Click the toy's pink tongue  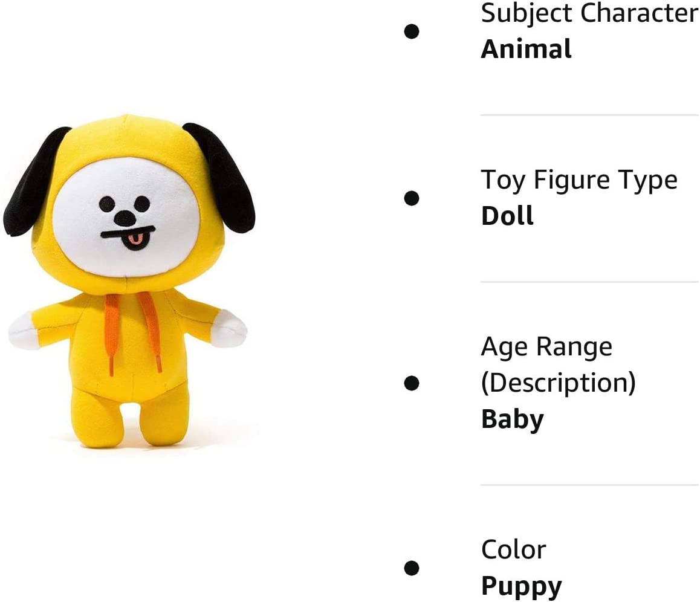click(x=135, y=241)
